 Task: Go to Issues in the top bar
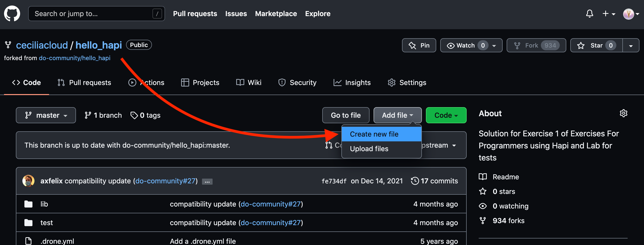(x=236, y=14)
